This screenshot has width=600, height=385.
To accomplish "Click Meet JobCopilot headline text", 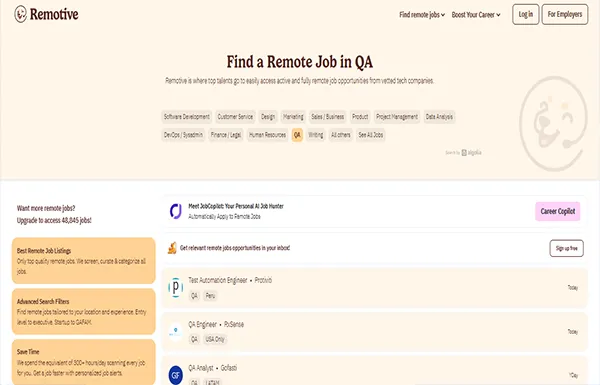I will [x=236, y=206].
